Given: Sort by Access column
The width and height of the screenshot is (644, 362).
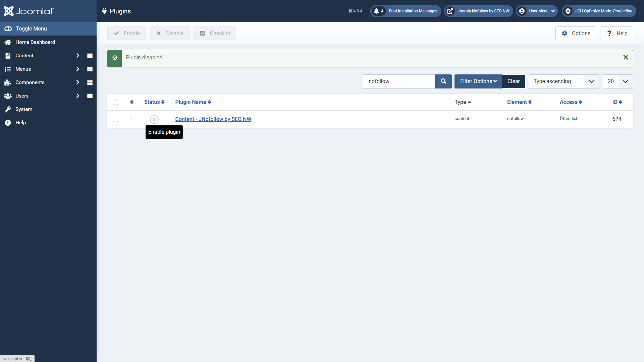Looking at the screenshot, I should tap(571, 102).
